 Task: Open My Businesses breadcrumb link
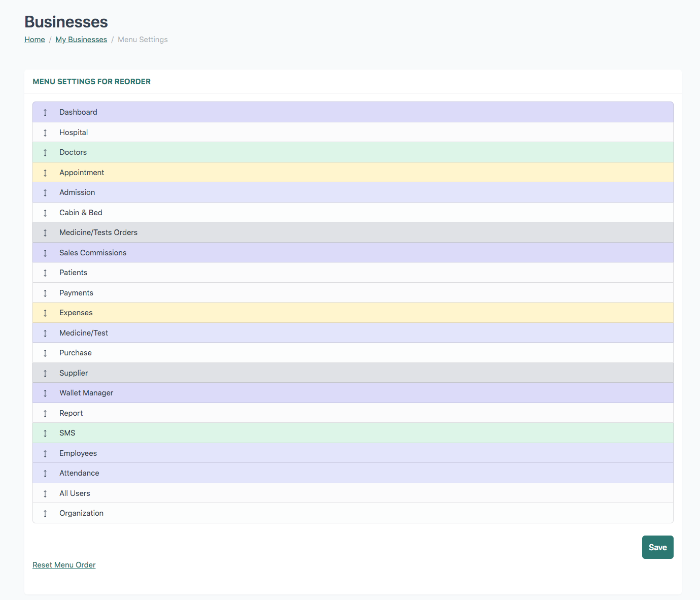81,40
